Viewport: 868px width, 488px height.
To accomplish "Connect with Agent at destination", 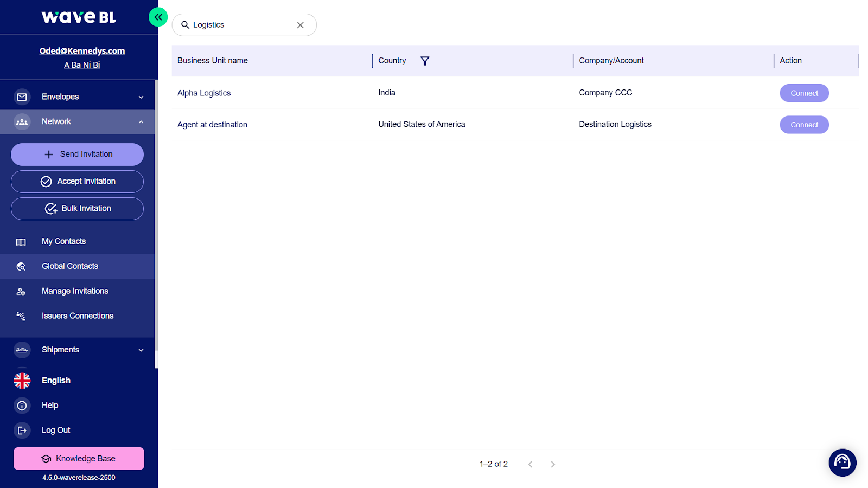I will pos(803,125).
